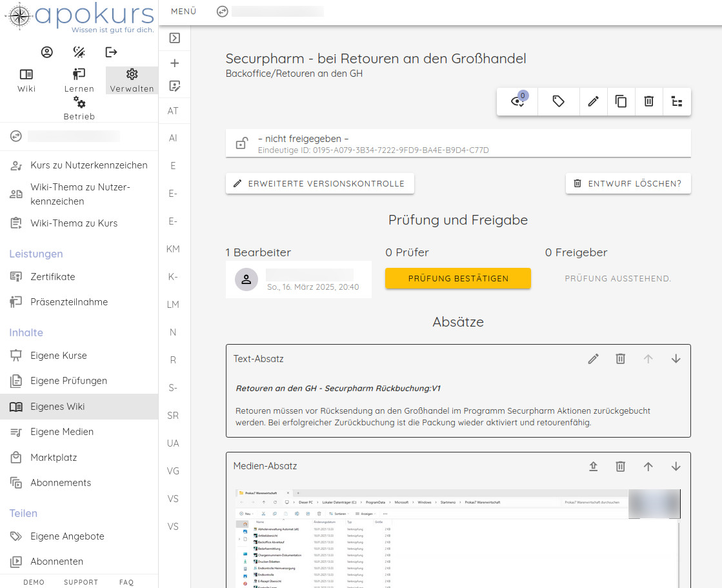Open the article structure tree icon

[x=677, y=101]
